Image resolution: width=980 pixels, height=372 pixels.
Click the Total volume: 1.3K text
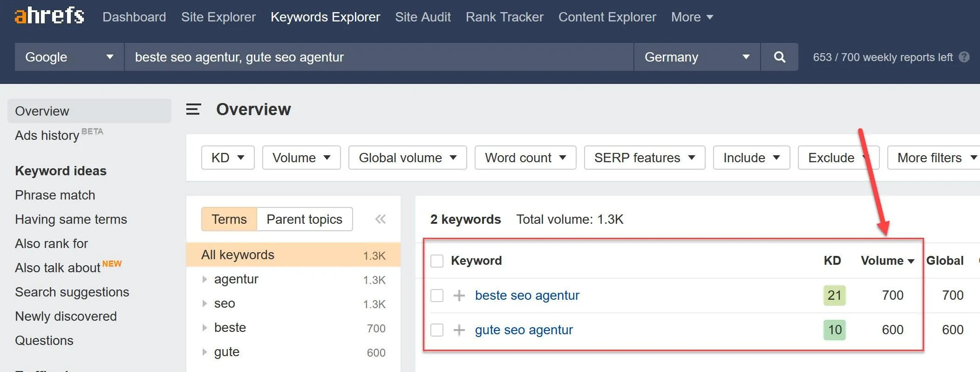pos(570,219)
